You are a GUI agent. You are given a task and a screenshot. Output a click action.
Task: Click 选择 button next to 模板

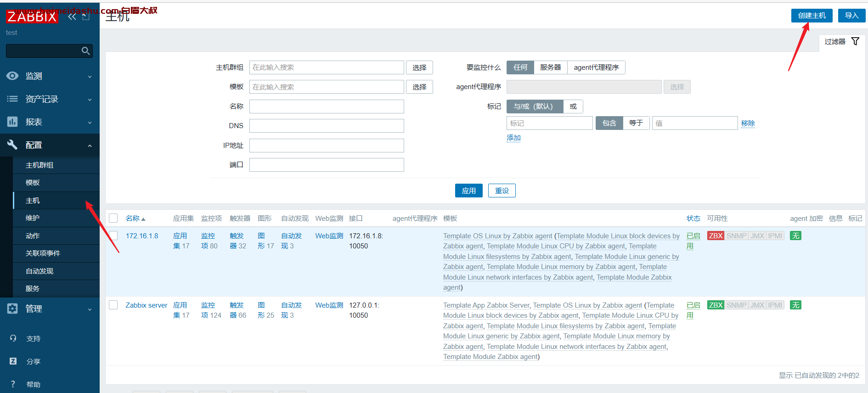pyautogui.click(x=419, y=87)
